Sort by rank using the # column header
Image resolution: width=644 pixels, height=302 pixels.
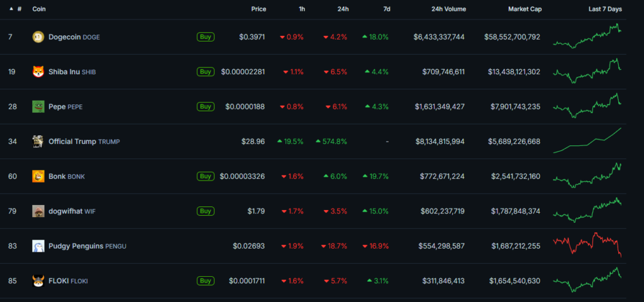point(19,9)
